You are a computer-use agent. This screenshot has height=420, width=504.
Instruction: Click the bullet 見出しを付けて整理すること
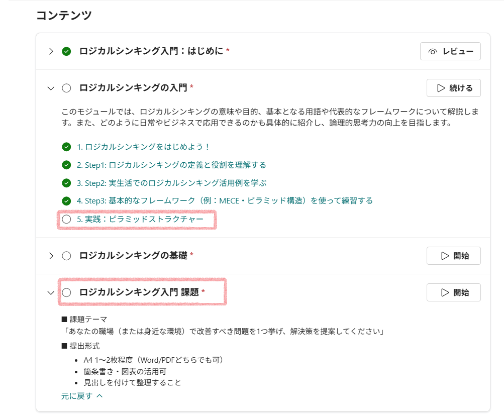coord(133,383)
